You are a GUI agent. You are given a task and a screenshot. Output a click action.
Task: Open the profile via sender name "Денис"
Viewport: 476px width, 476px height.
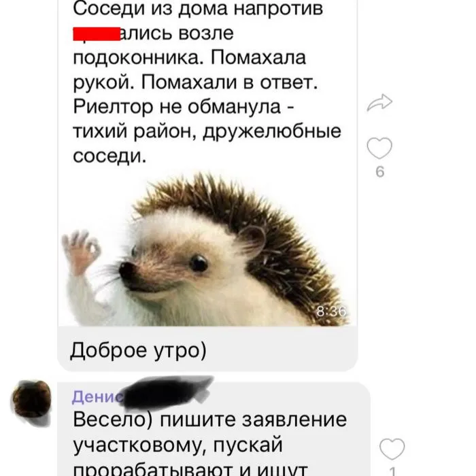coord(97,396)
